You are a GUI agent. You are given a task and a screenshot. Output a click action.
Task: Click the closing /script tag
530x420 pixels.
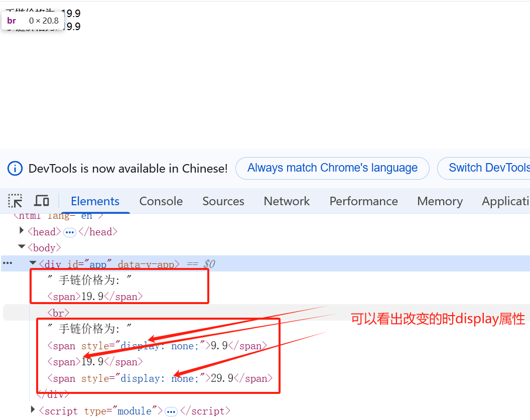tap(205, 411)
